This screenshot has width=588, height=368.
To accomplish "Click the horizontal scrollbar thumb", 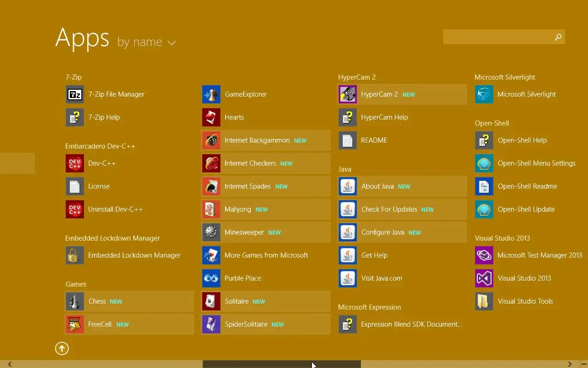I will (282, 364).
